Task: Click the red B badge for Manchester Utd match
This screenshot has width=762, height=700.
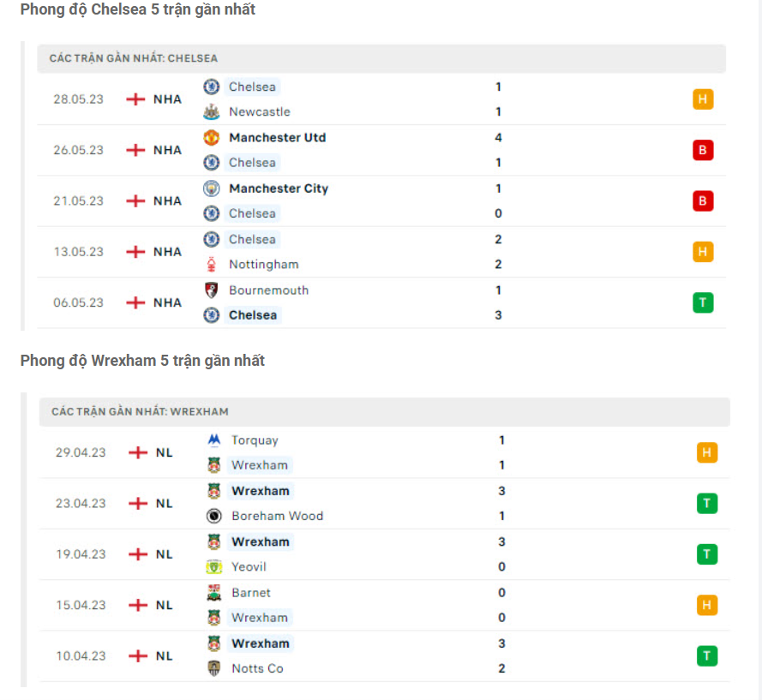Action: pos(703,149)
